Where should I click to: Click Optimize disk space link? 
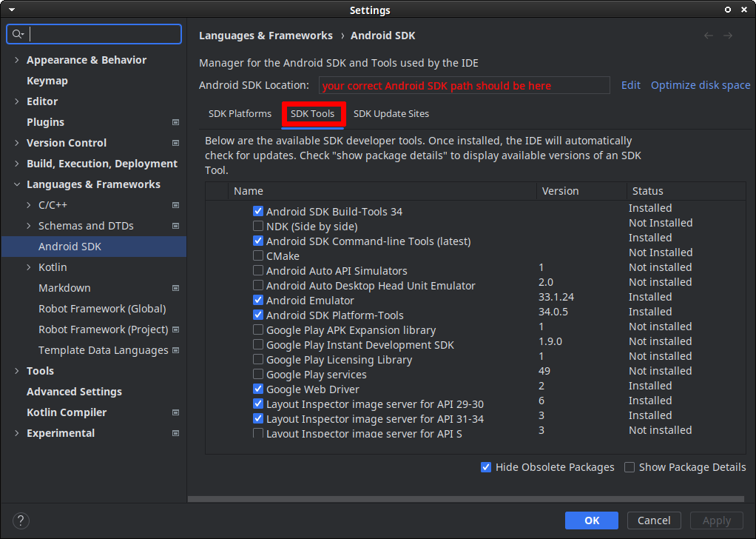[x=701, y=85]
